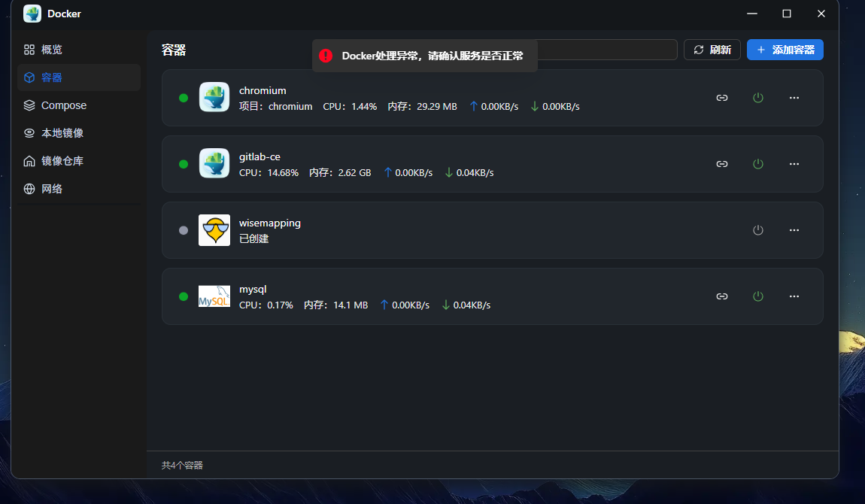This screenshot has height=504, width=865.
Task: Click chromium's 内存 29.29 MB value
Action: (422, 106)
